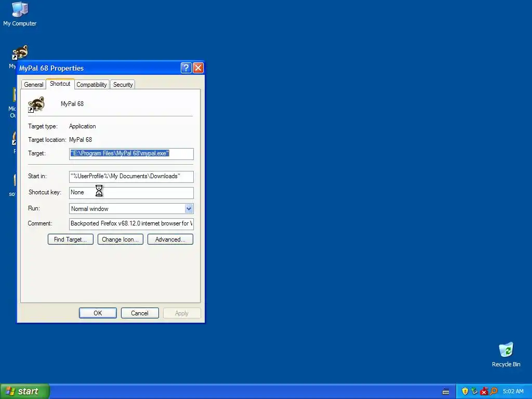The height and width of the screenshot is (399, 532).
Task: Click the MyPal 68 raccoon icon in Properties
Action: pos(36,104)
